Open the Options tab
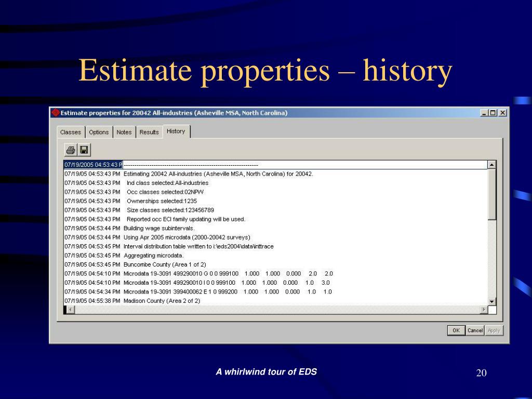532x399 pixels. (99, 132)
